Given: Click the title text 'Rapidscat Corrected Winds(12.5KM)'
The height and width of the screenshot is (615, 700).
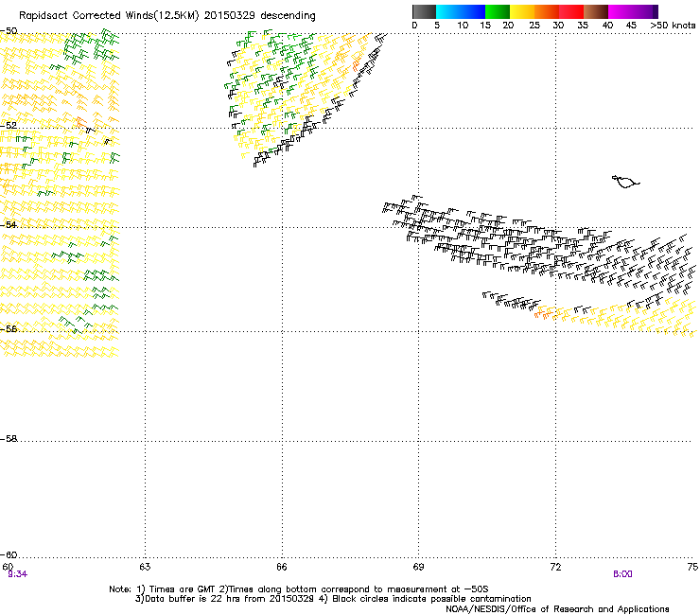Looking at the screenshot, I should 109,16.
